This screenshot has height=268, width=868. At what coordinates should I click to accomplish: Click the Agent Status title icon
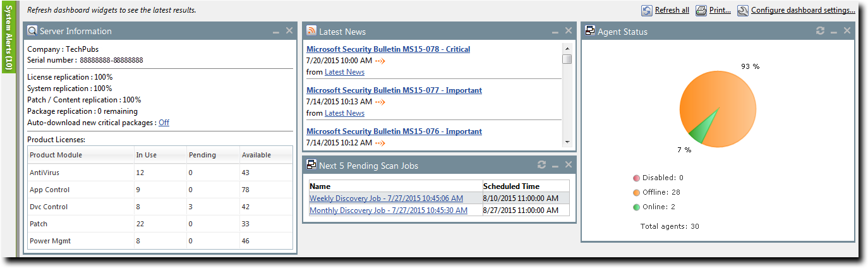click(590, 31)
